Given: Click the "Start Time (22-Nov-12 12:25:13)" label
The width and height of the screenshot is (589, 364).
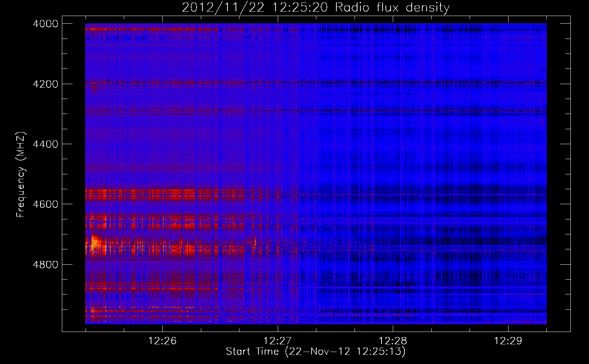Looking at the screenshot, I should coord(316,352).
